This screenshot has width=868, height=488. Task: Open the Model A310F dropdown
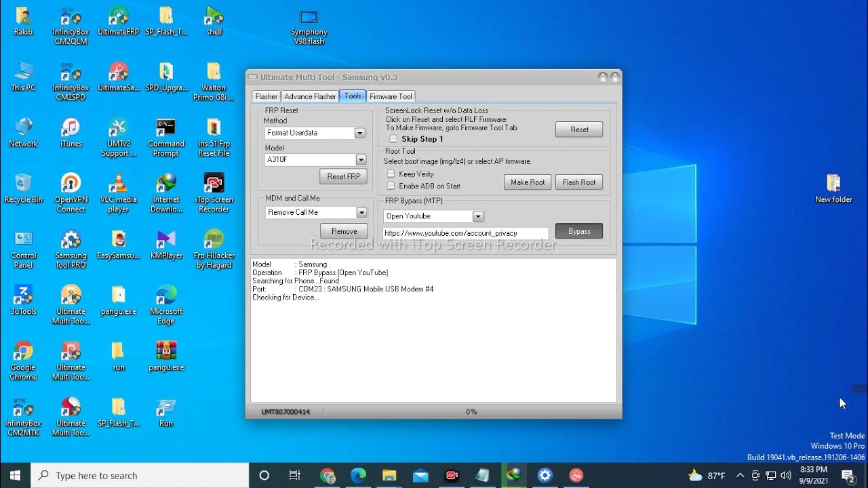click(361, 160)
